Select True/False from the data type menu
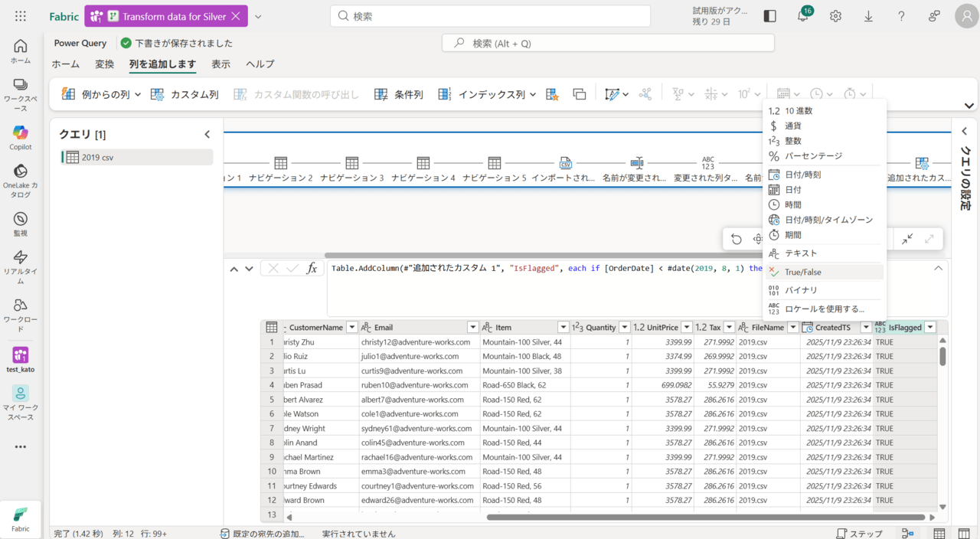 click(x=802, y=272)
